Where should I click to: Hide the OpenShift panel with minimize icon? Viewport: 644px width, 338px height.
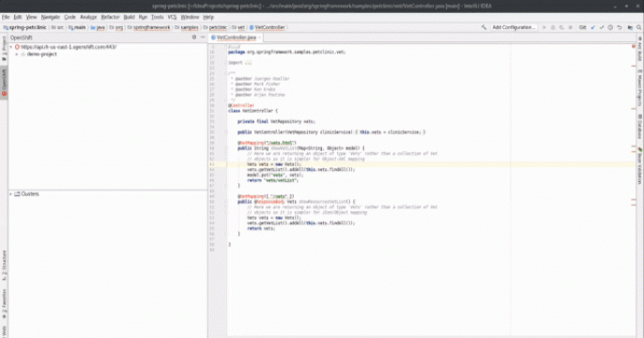[x=203, y=38]
